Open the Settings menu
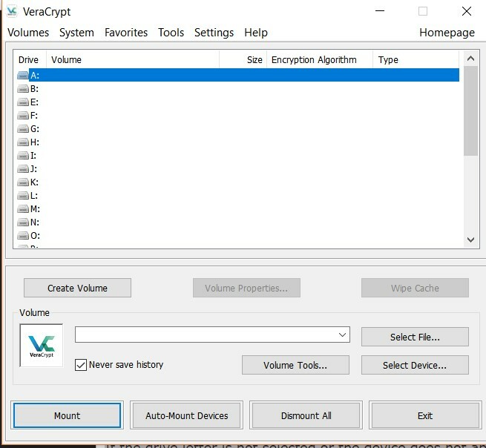The height and width of the screenshot is (448, 486). [214, 33]
